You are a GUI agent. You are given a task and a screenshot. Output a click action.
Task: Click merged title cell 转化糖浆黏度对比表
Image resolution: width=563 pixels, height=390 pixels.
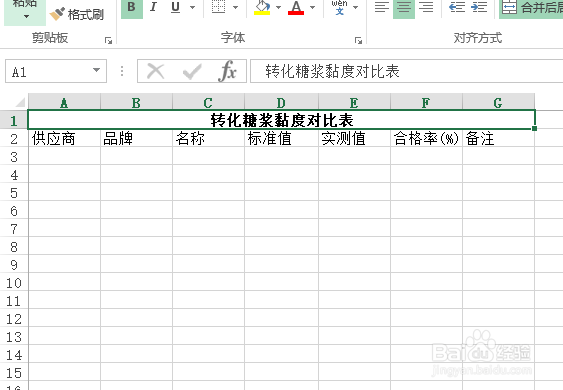pyautogui.click(x=282, y=120)
